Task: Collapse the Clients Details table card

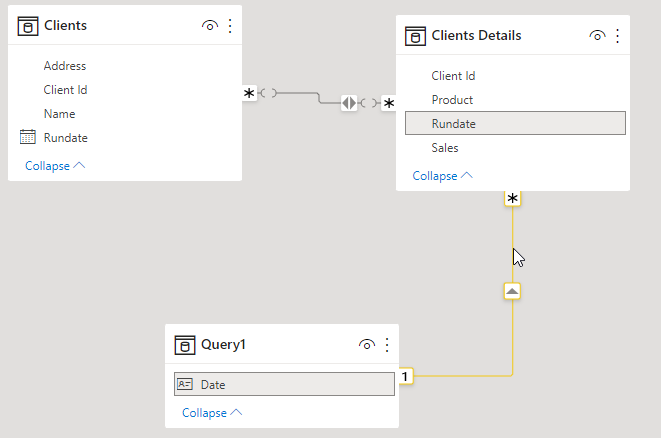Action: (443, 175)
